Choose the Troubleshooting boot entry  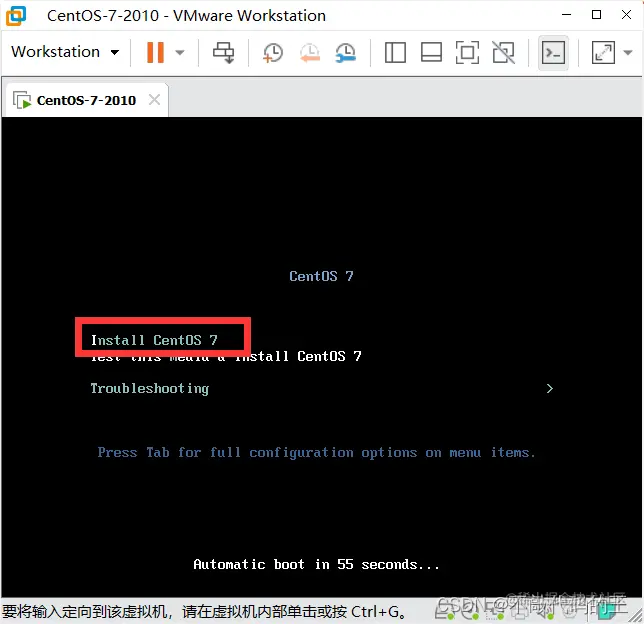click(150, 388)
